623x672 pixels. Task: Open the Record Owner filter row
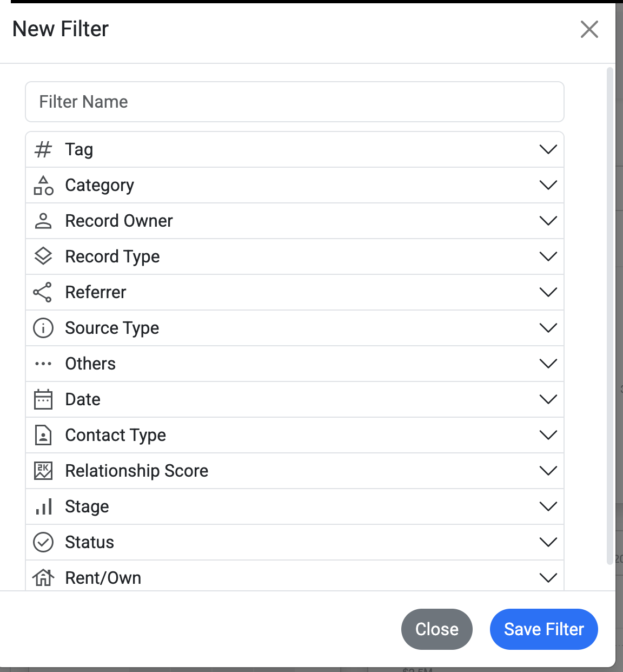click(294, 221)
